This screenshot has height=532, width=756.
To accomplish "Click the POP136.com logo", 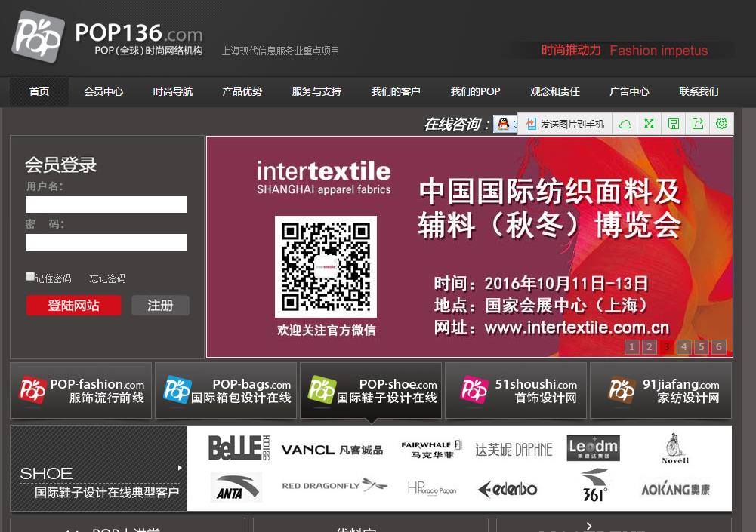I will click(x=108, y=37).
